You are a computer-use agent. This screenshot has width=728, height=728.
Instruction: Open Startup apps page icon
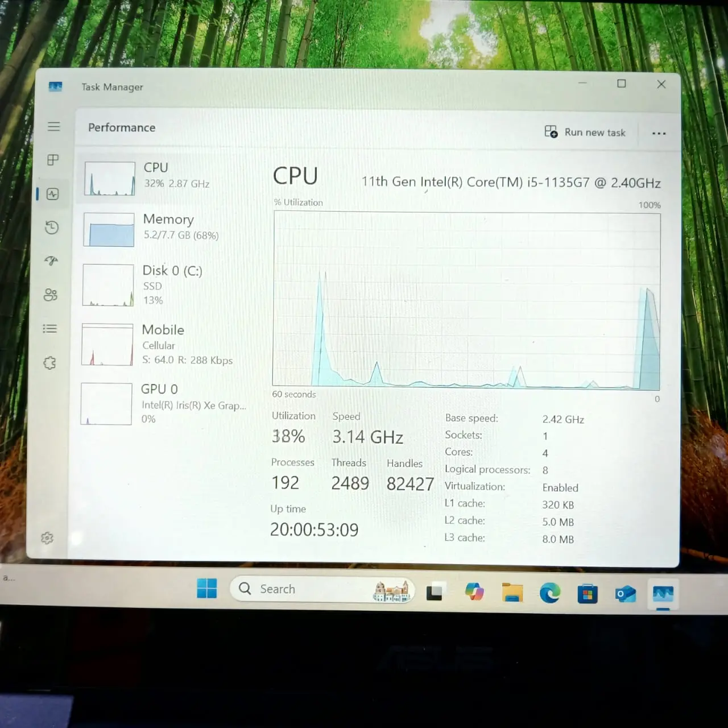click(x=51, y=260)
